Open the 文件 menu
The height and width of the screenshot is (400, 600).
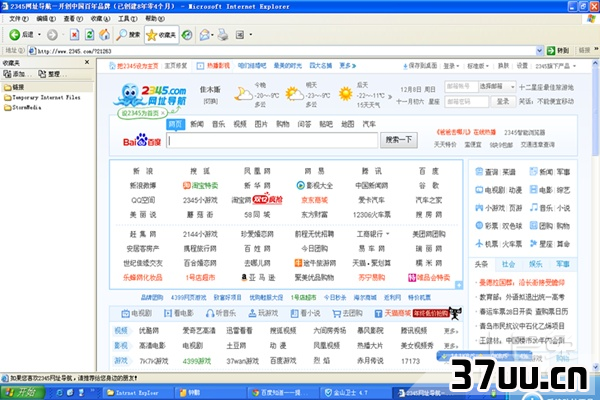click(x=19, y=18)
